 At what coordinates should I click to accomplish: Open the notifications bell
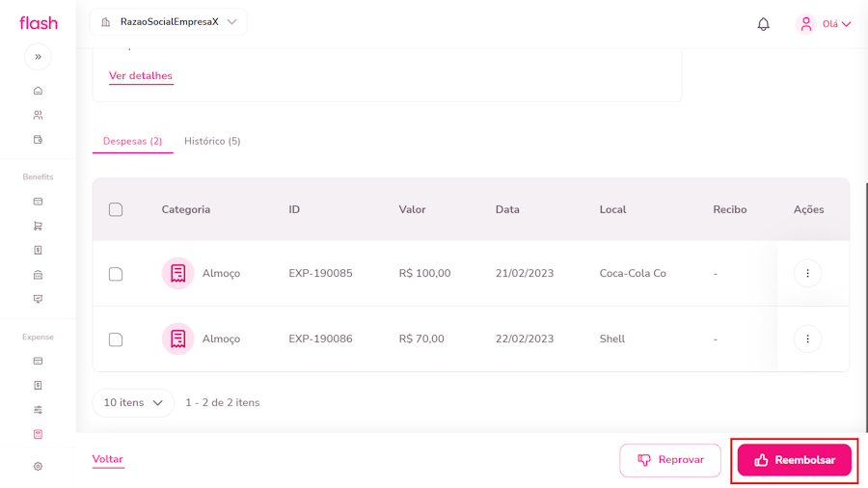(763, 24)
